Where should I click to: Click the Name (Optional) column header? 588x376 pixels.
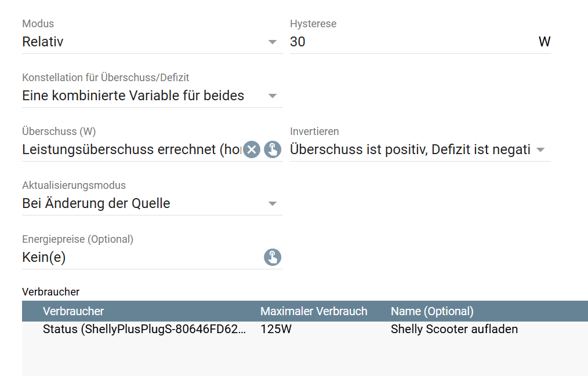[x=432, y=311]
